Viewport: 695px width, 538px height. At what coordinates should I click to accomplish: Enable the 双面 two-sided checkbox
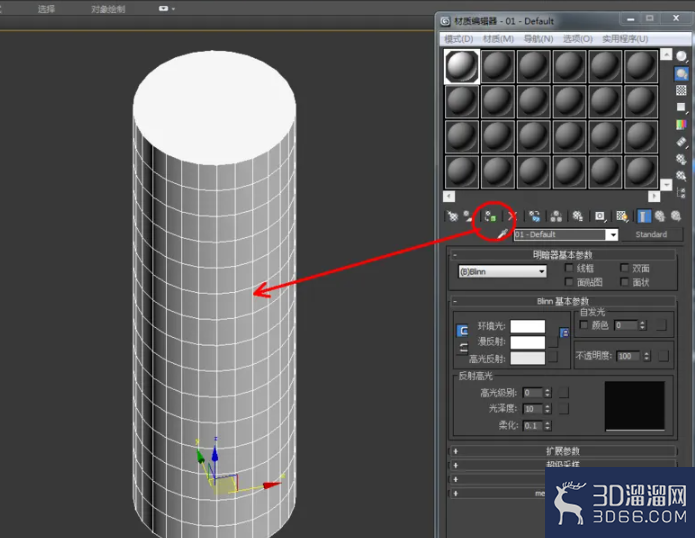coord(625,268)
